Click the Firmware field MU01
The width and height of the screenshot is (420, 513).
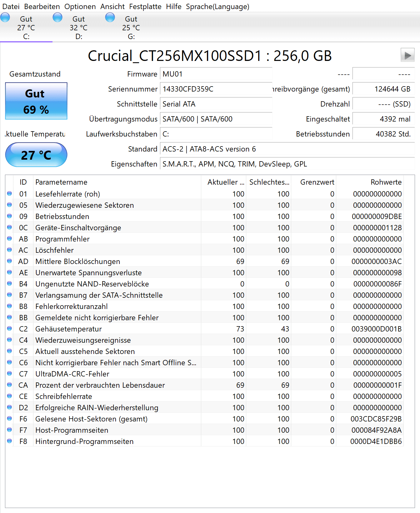point(216,74)
